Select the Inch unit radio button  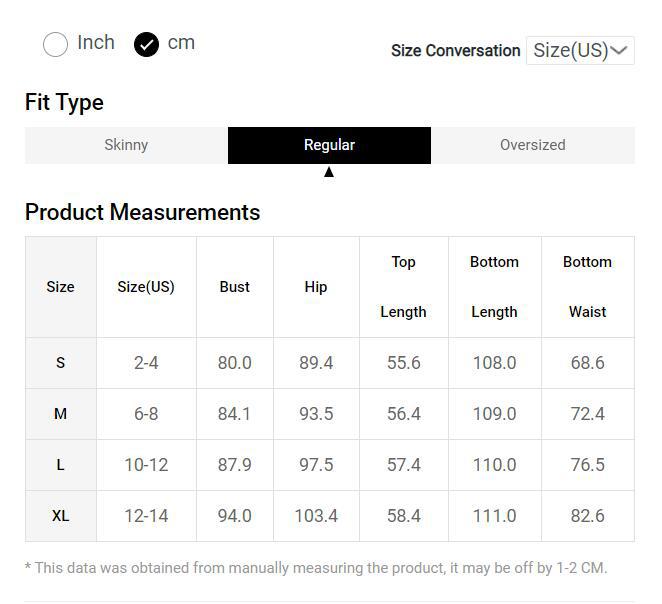(56, 44)
